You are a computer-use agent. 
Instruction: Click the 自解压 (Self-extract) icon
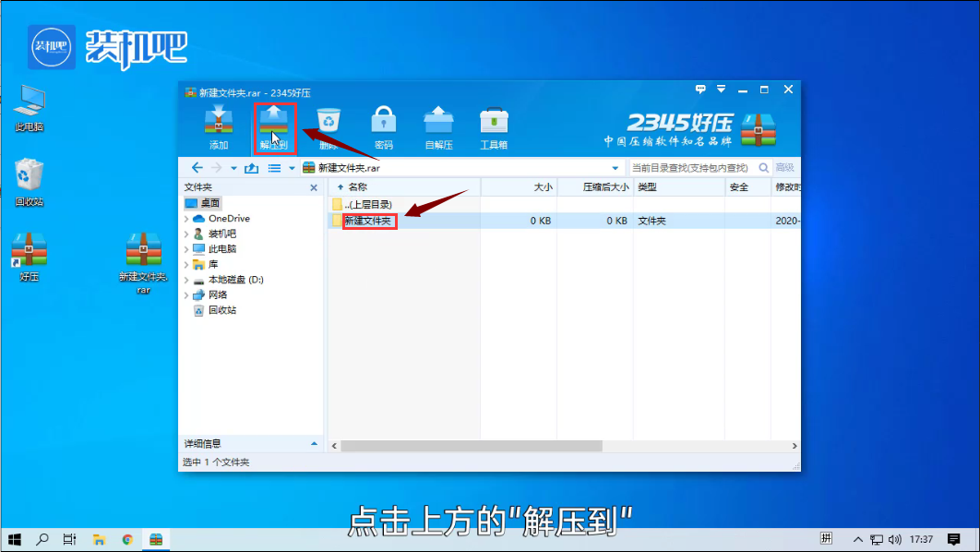click(438, 128)
